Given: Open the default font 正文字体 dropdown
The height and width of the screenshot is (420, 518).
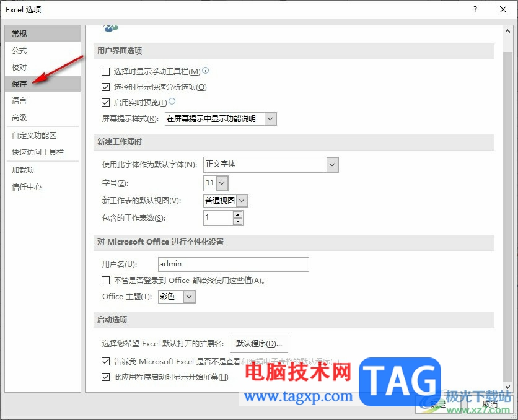Looking at the screenshot, I should click(332, 164).
